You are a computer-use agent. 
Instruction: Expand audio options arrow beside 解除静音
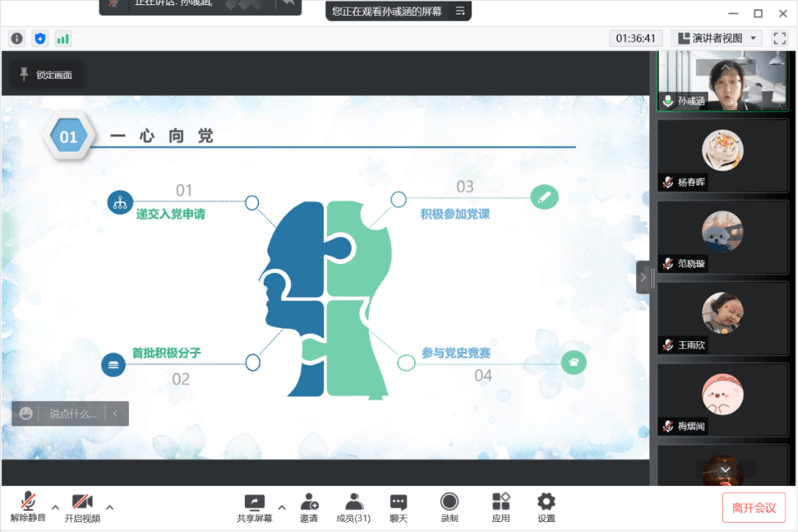tap(55, 507)
